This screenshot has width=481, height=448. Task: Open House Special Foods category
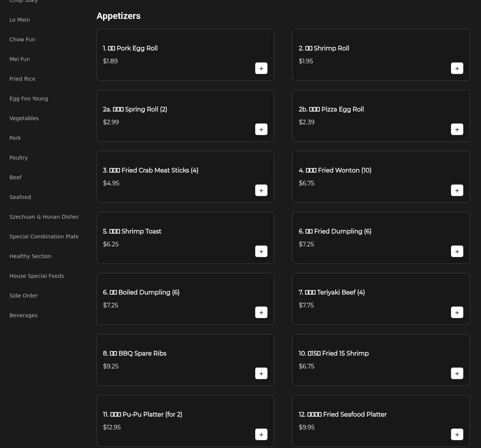[x=37, y=276]
